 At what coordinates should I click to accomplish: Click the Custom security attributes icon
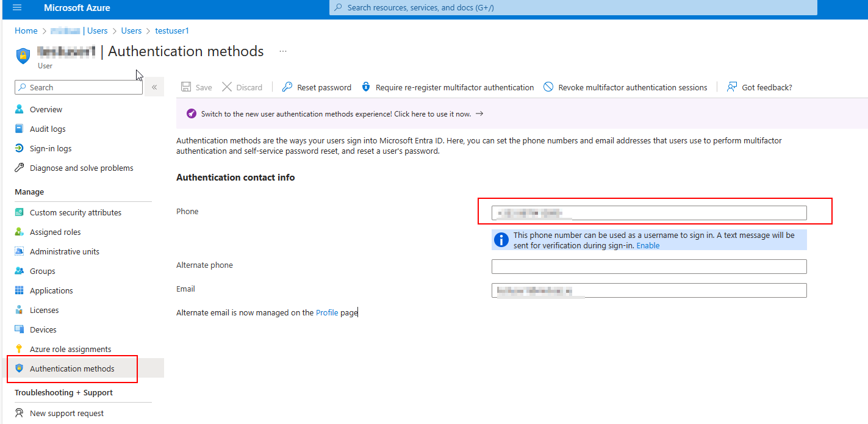(x=19, y=212)
